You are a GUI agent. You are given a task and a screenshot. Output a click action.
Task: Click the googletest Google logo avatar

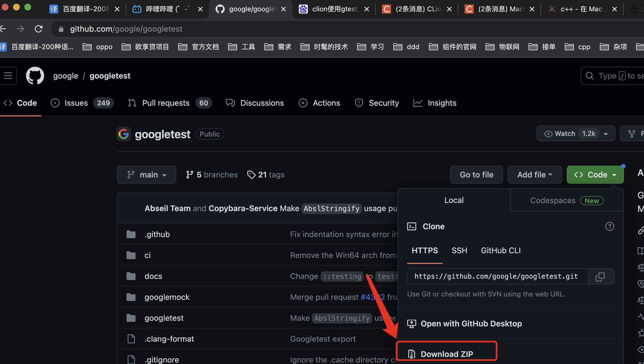124,134
